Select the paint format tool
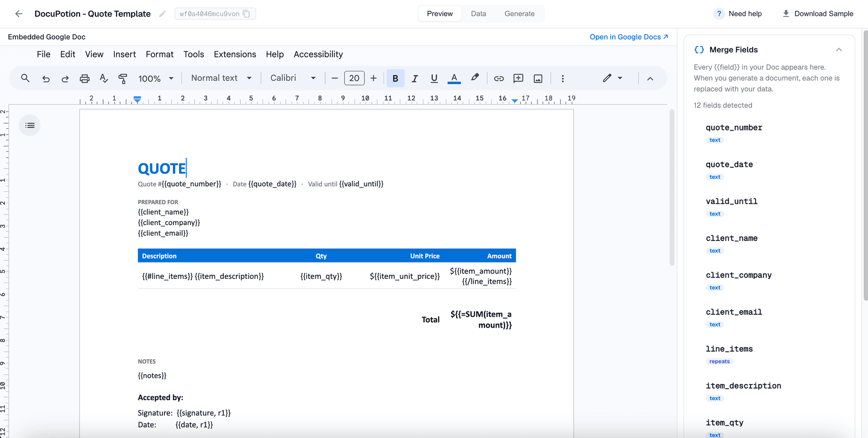This screenshot has height=438, width=868. [x=123, y=79]
